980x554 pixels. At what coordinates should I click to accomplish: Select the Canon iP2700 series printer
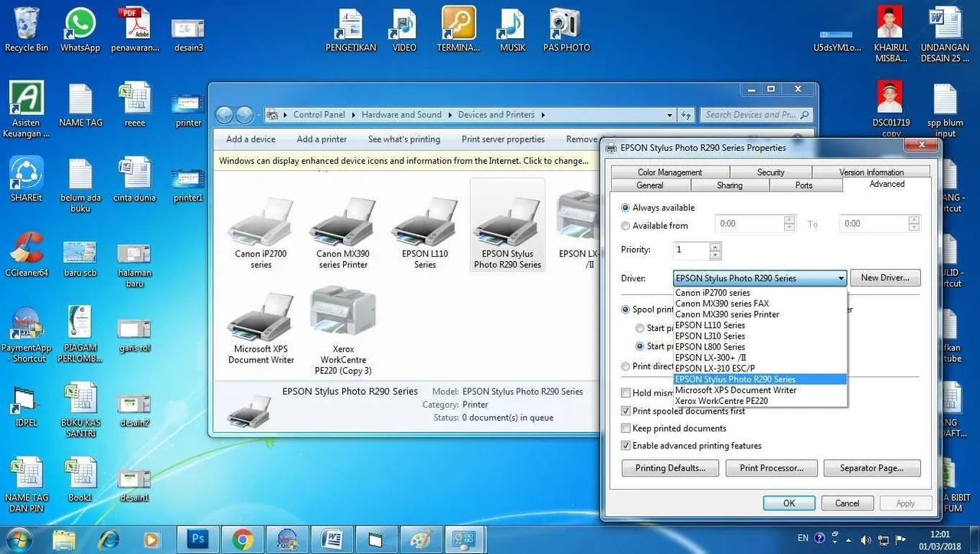pyautogui.click(x=261, y=234)
